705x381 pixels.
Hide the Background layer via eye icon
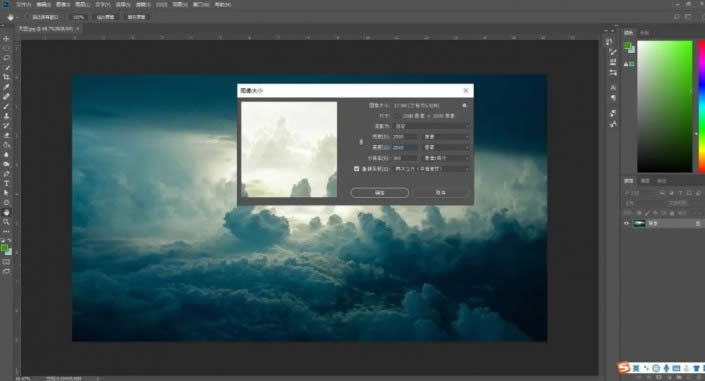[626, 223]
